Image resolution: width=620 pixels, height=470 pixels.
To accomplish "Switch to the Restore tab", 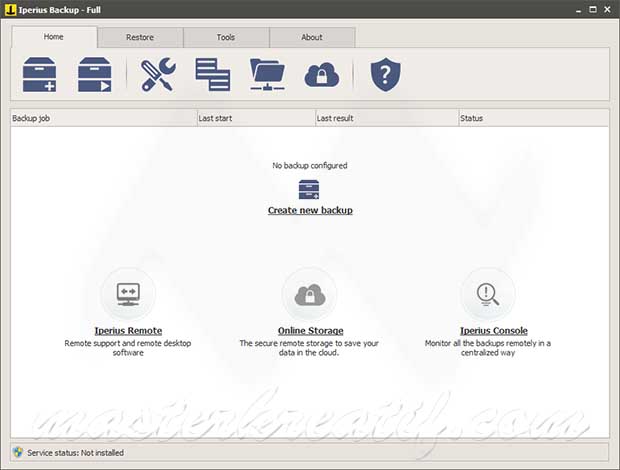I will [x=140, y=37].
